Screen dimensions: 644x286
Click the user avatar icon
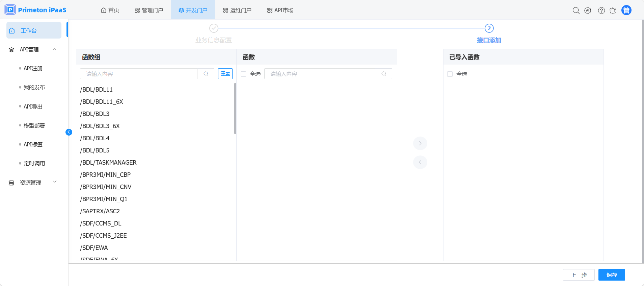pyautogui.click(x=626, y=10)
